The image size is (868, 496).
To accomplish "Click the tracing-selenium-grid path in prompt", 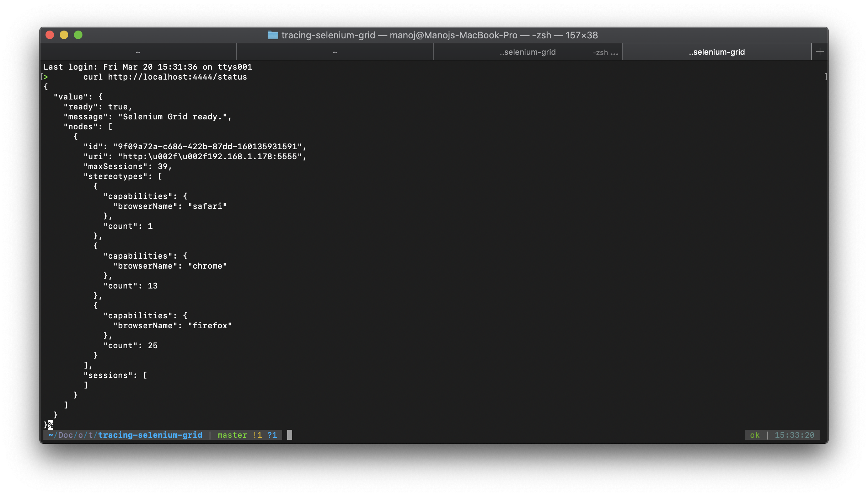I will 150,435.
